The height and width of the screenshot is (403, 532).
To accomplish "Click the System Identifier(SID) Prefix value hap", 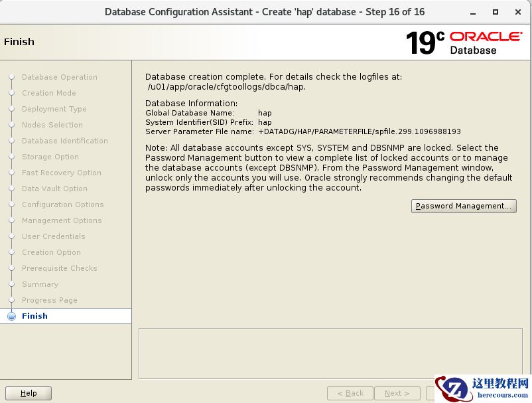I will click(265, 123).
